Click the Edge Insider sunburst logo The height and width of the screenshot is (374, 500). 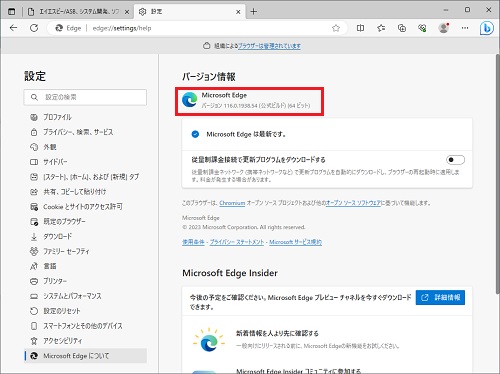point(209,340)
